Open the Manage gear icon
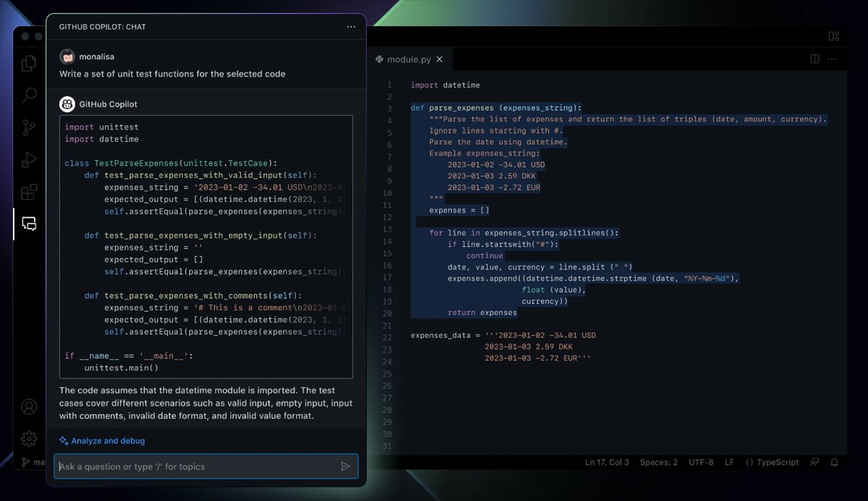 (29, 438)
